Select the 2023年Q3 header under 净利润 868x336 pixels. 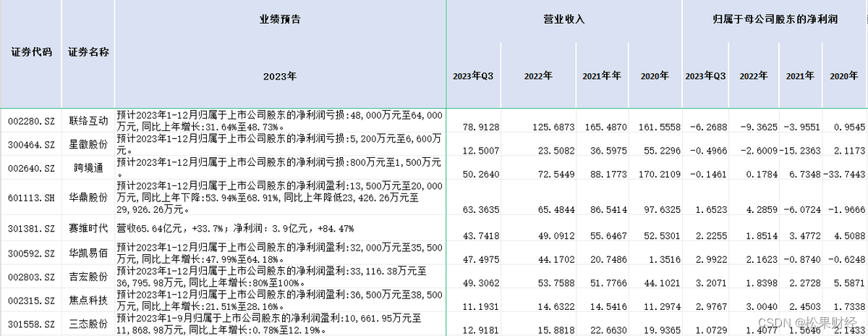(x=705, y=75)
